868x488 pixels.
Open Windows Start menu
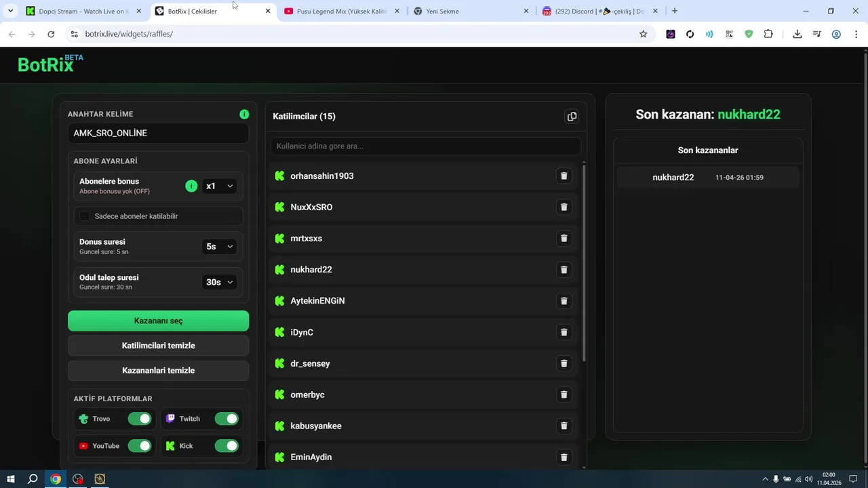[x=11, y=479]
